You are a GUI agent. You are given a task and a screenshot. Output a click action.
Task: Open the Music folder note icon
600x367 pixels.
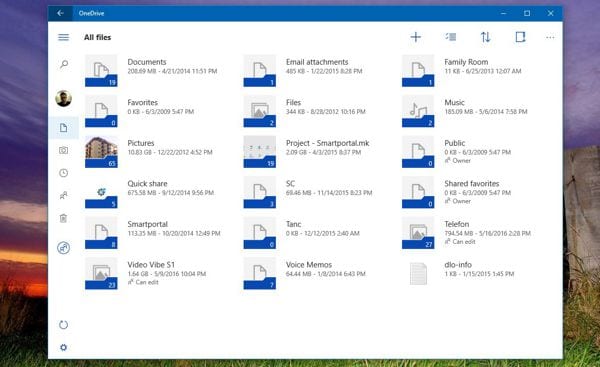click(418, 111)
